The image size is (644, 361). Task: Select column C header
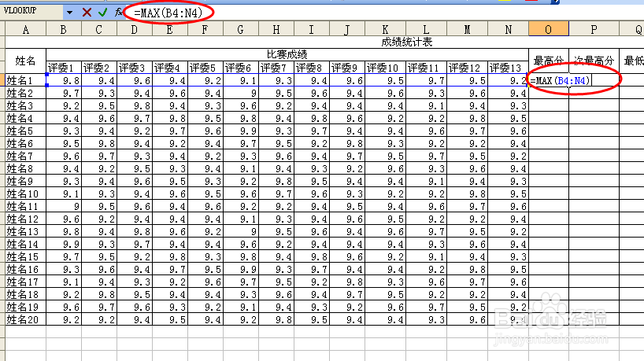point(99,29)
